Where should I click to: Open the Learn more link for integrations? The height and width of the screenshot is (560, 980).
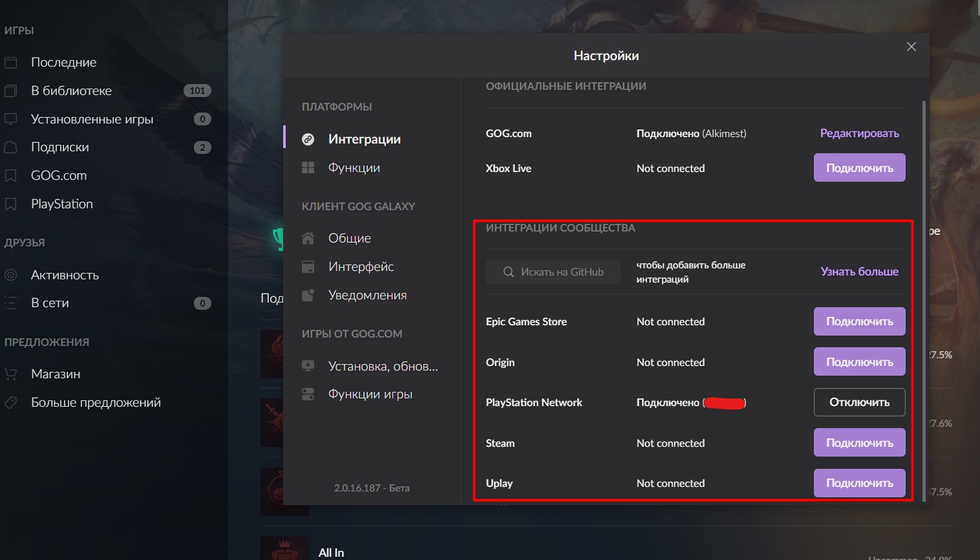click(x=859, y=272)
